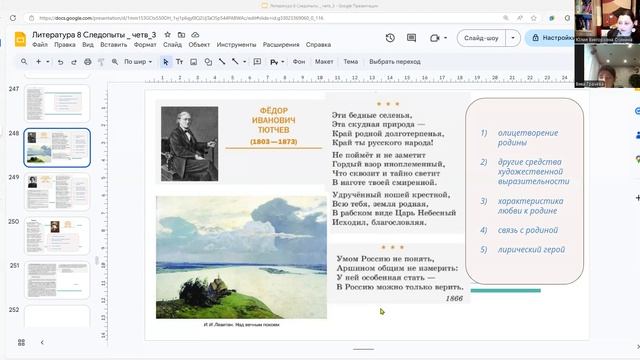Open the Расширения menu

(281, 45)
